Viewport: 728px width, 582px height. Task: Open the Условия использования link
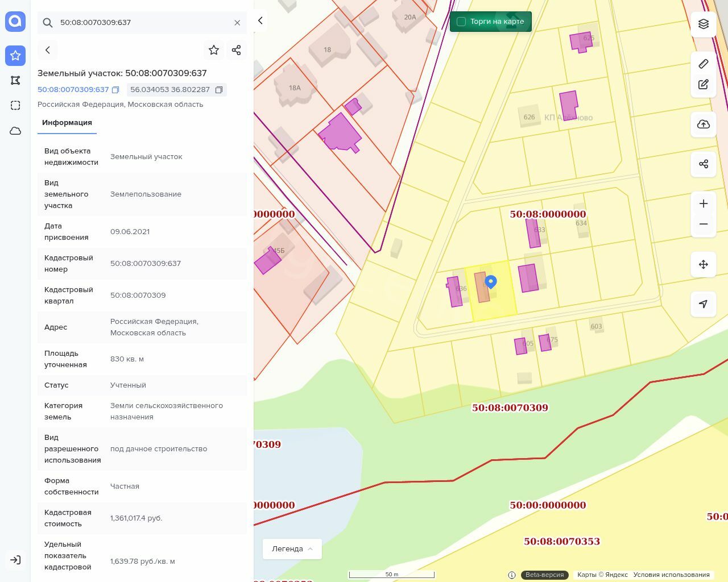click(x=671, y=575)
